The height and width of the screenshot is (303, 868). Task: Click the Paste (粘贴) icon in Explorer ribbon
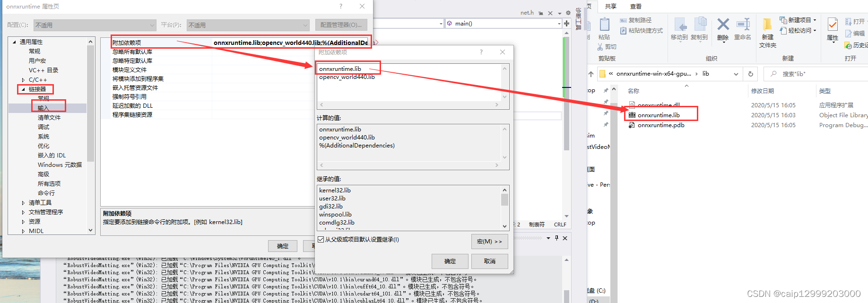[604, 24]
